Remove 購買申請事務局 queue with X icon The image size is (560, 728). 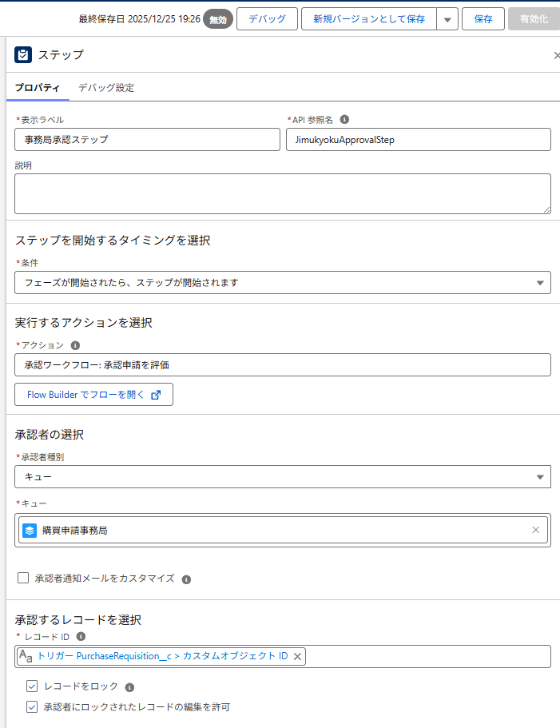click(535, 530)
